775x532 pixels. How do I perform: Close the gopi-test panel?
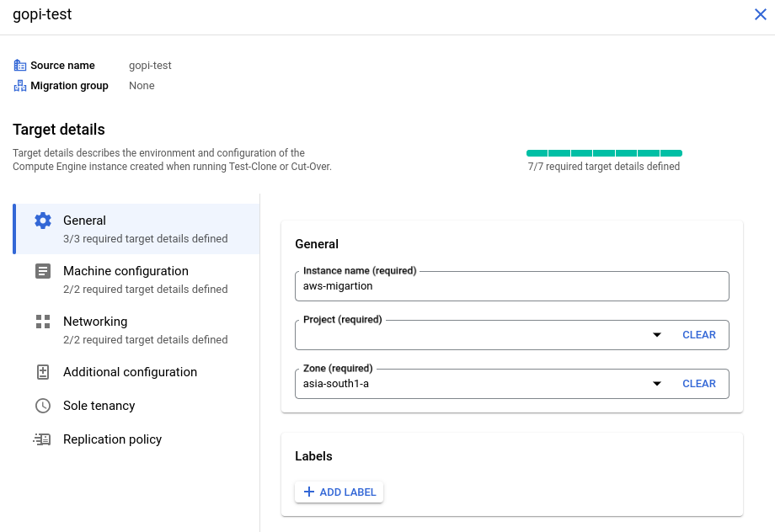[761, 14]
